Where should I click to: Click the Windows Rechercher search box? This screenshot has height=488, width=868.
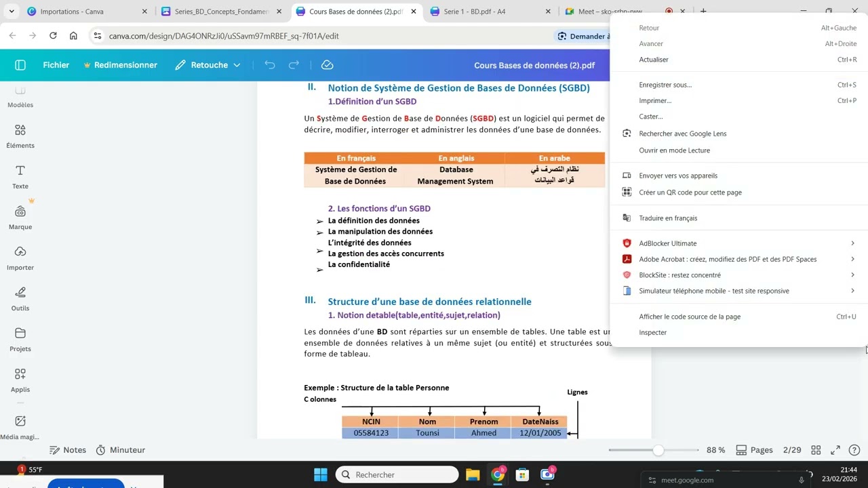397,474
